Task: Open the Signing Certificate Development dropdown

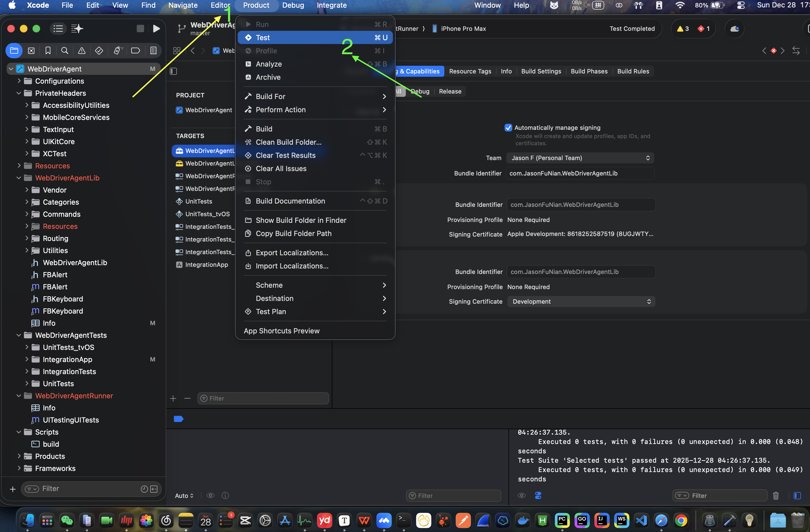Action: 581,301
